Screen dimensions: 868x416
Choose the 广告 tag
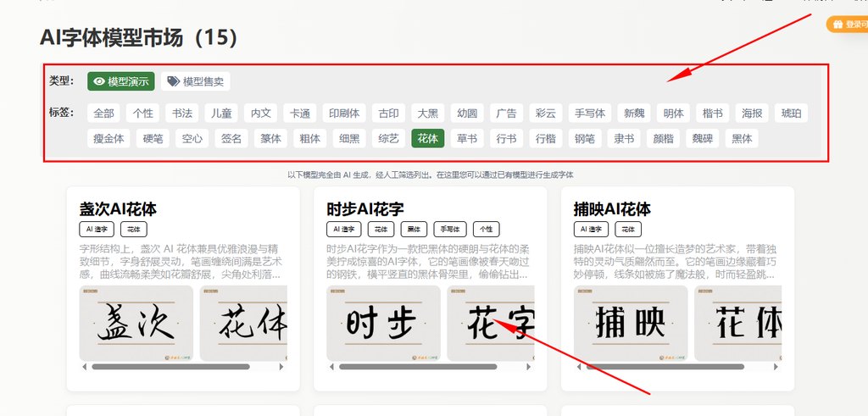pyautogui.click(x=507, y=113)
